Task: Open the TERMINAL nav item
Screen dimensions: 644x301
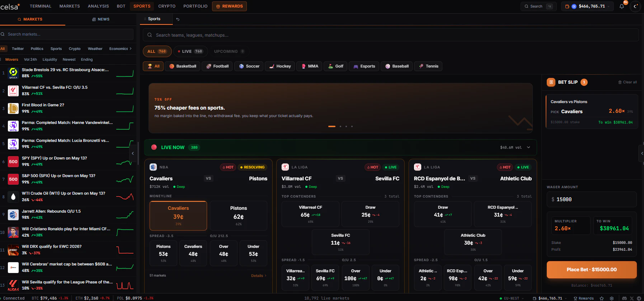Action: tap(41, 6)
